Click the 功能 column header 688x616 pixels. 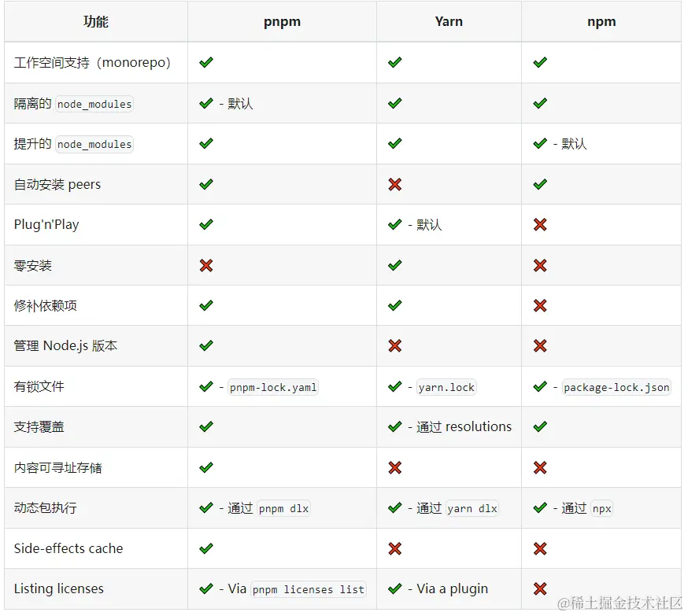pyautogui.click(x=96, y=22)
